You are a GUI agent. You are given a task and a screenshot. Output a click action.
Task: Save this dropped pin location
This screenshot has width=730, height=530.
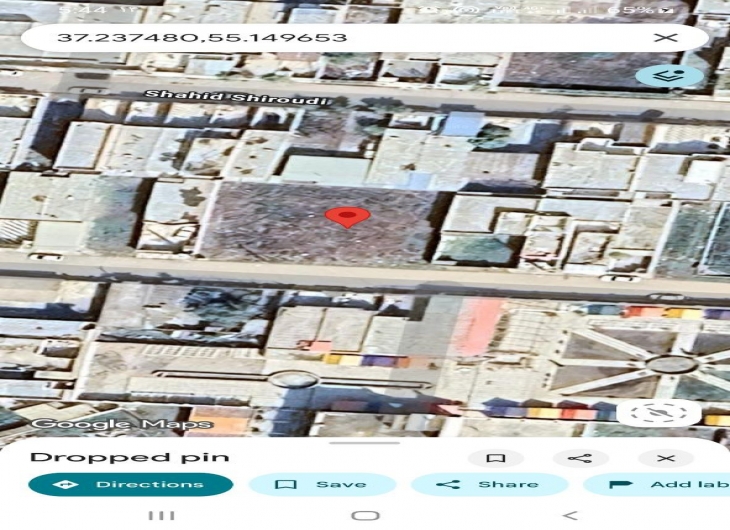click(320, 485)
